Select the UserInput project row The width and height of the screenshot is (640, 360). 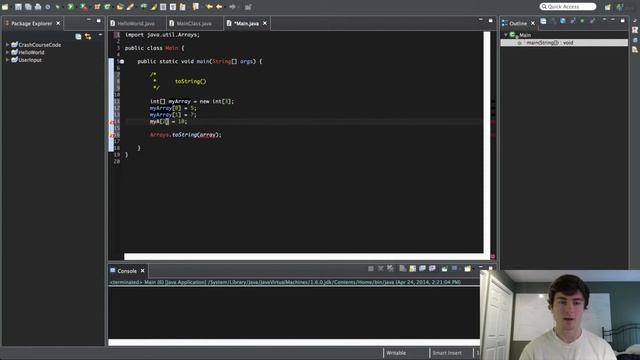pyautogui.click(x=27, y=60)
